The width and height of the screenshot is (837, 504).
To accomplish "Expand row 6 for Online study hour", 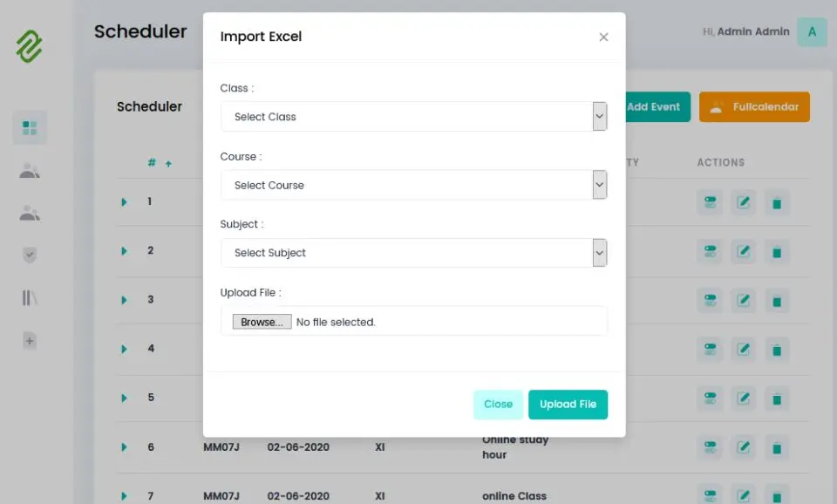I will point(123,447).
